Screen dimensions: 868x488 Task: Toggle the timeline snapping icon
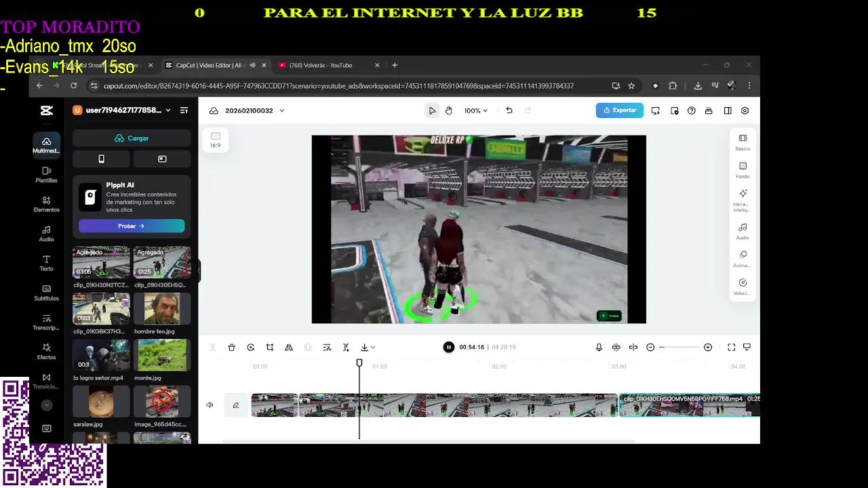(x=616, y=348)
